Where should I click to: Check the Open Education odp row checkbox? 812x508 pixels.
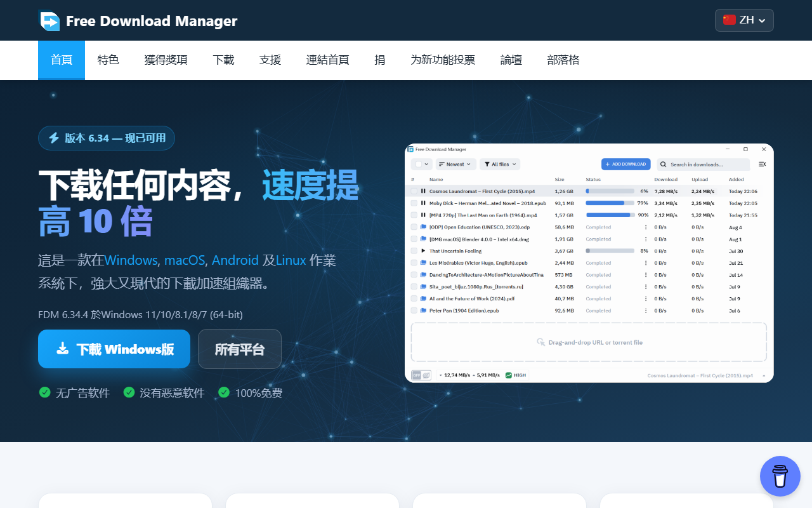coord(414,227)
